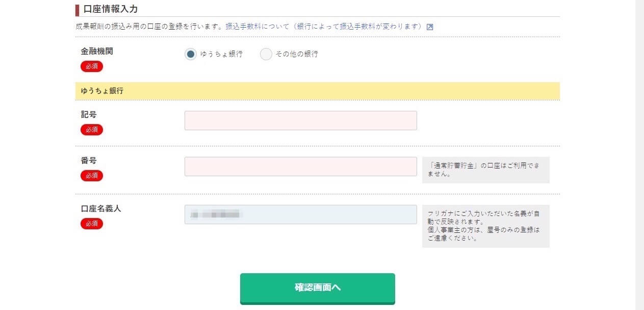Screen dimensions: 644x310
Task: Click into the 番号 input field
Action: click(301, 166)
